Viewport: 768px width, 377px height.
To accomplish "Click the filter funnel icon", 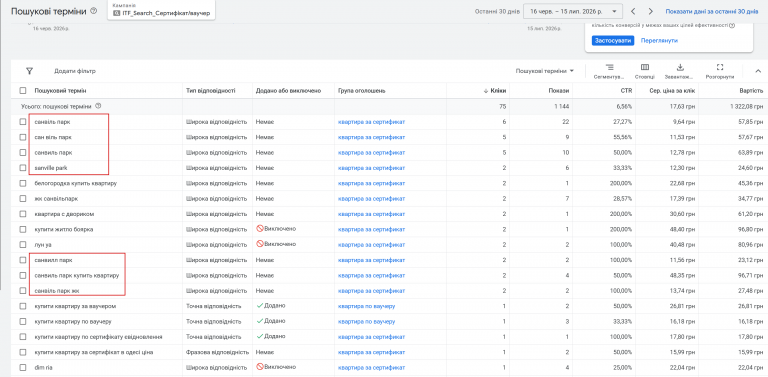I will [x=29, y=71].
